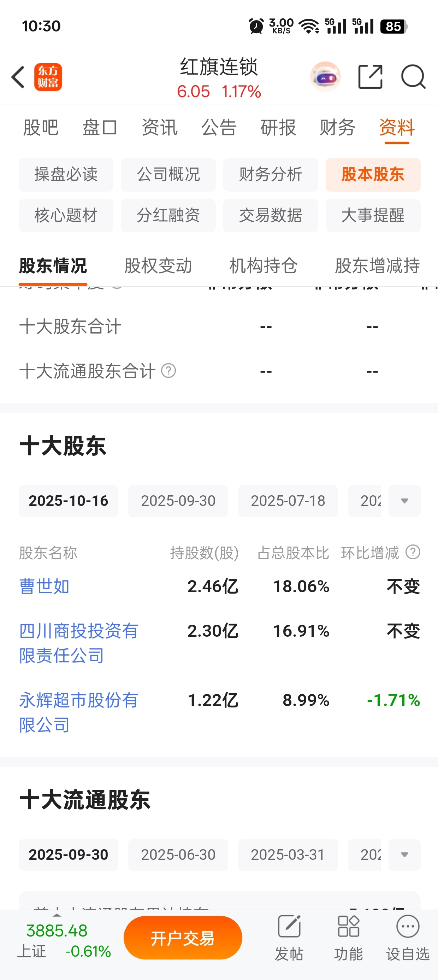Open the 发帖 post icon
This screenshot has height=980, width=438.
pos(289,938)
